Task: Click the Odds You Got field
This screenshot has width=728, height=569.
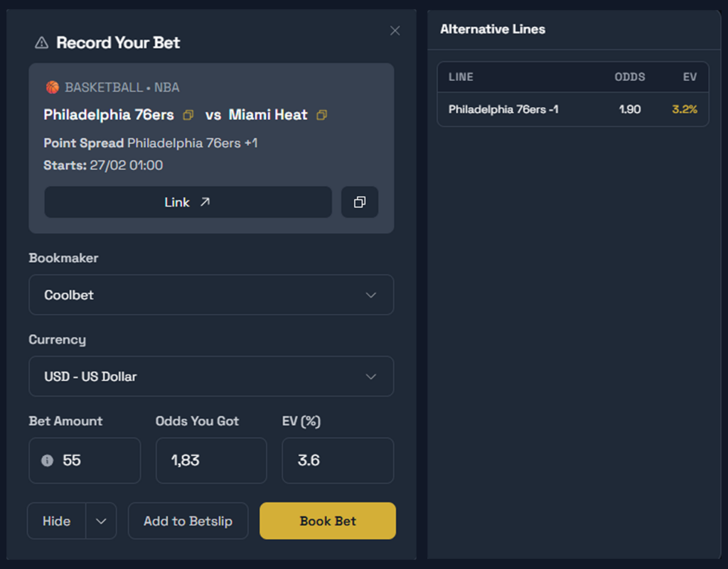Action: coord(211,460)
